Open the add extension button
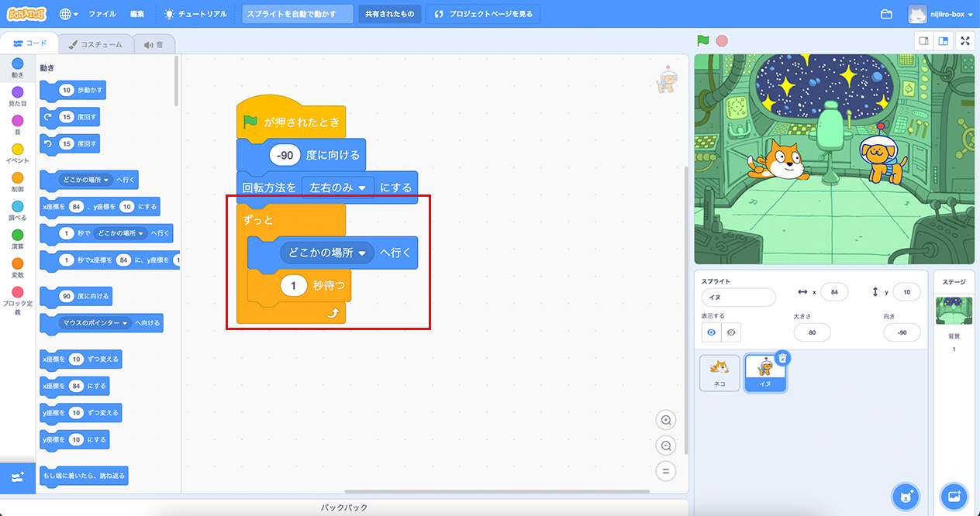980x516 pixels. [18, 478]
